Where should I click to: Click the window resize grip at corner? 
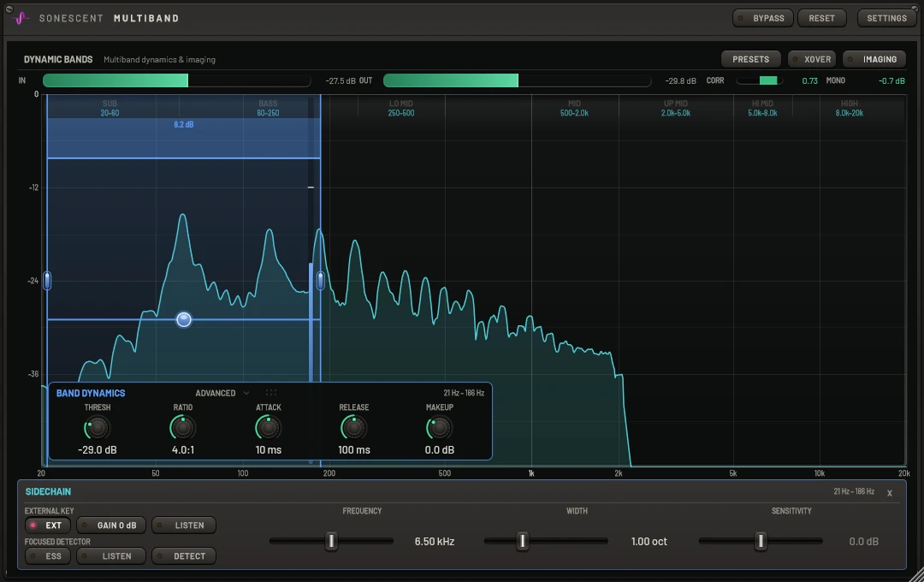coord(915,574)
